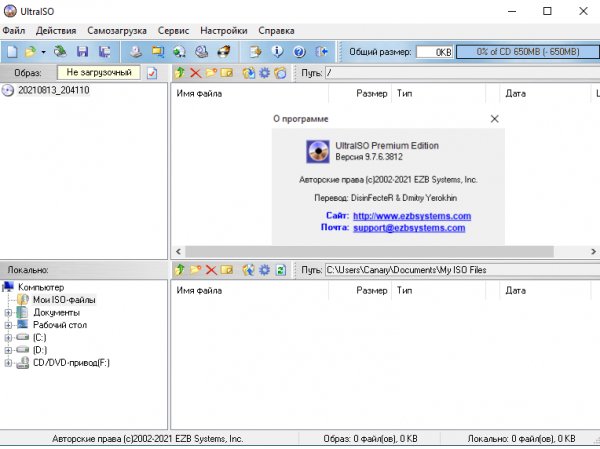Expand the (D:) drive node
Image resolution: width=600 pixels, height=449 pixels.
click(8, 350)
